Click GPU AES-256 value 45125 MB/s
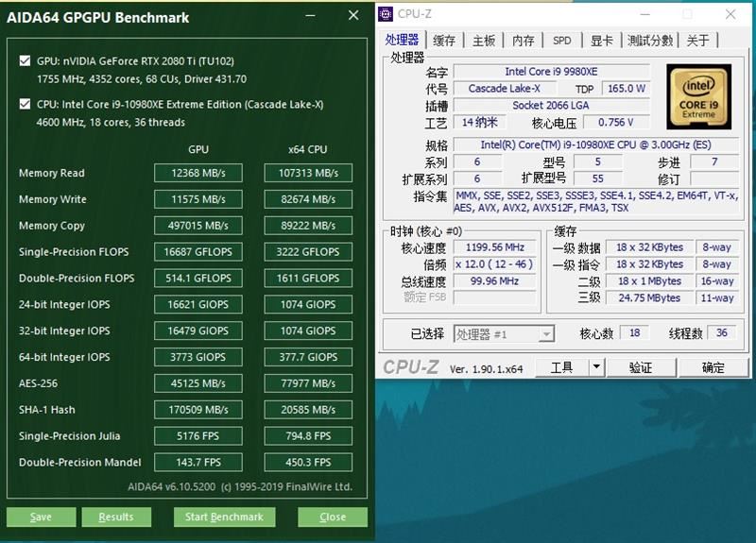Viewport: 756px width, 543px height. tap(198, 383)
